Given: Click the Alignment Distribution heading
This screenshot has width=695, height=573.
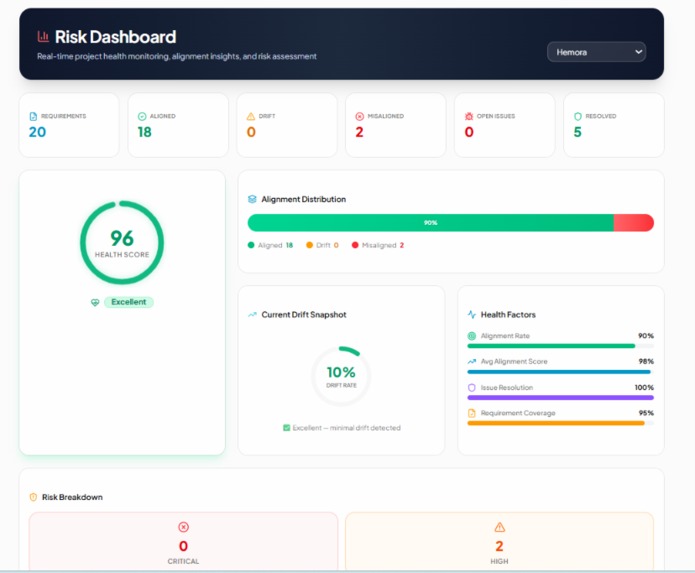Looking at the screenshot, I should (x=304, y=199).
